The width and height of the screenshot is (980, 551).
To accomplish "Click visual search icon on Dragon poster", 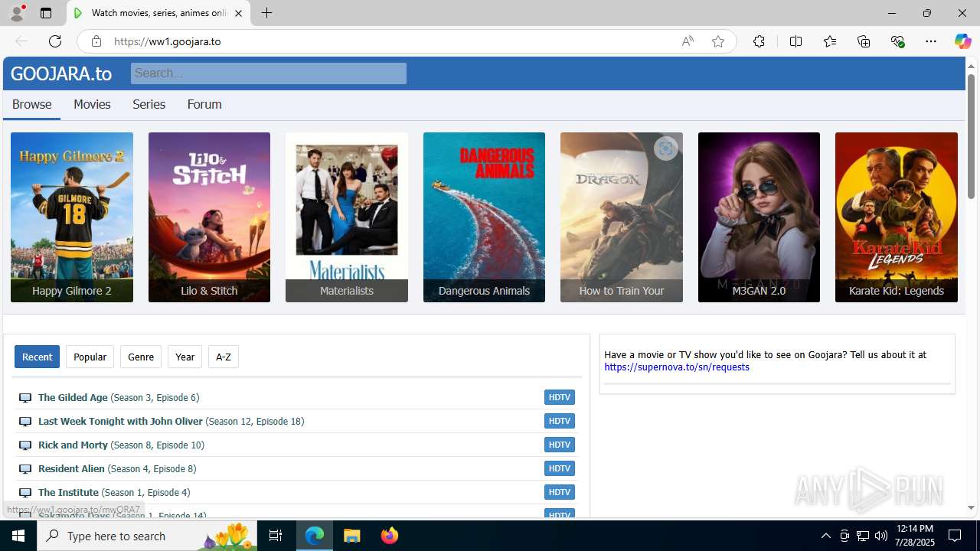I will [665, 148].
